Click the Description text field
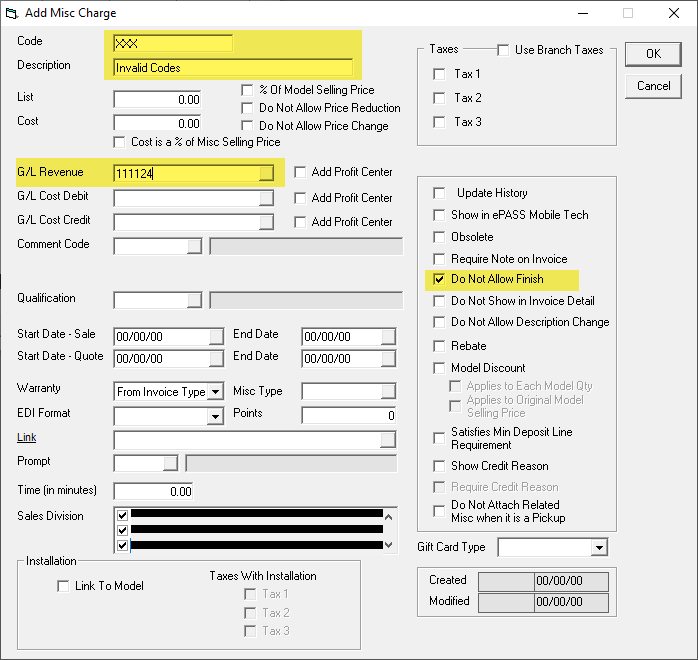 click(232, 68)
